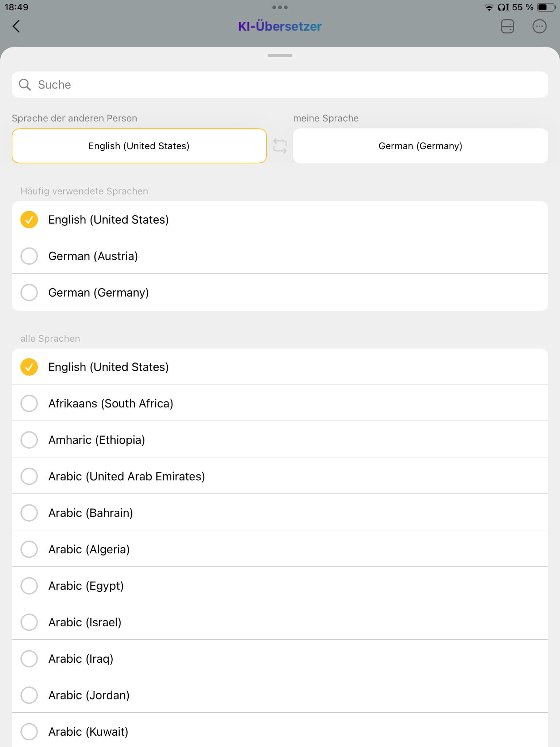
Task: Tap the Wi-Fi status icon
Action: tap(489, 7)
